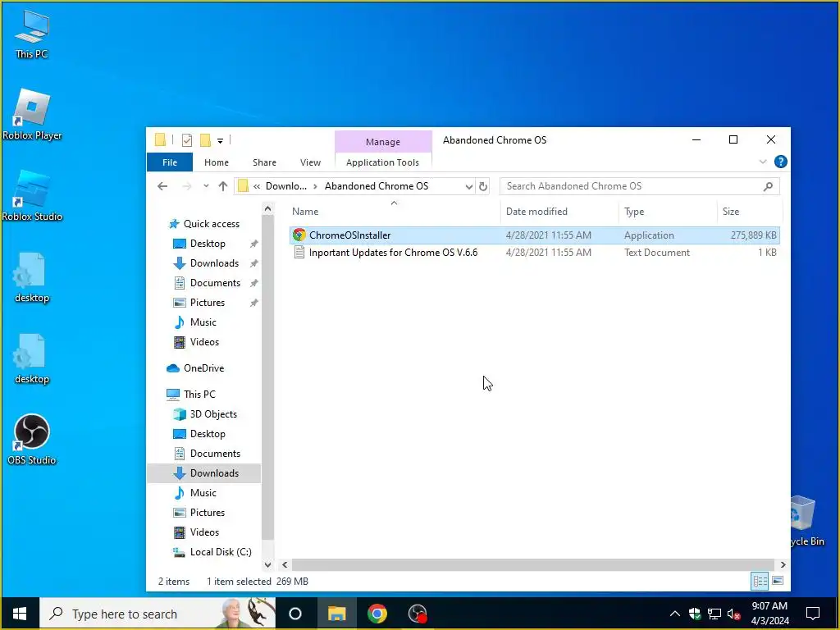
Task: Open the View ribbon tab
Action: pos(310,162)
